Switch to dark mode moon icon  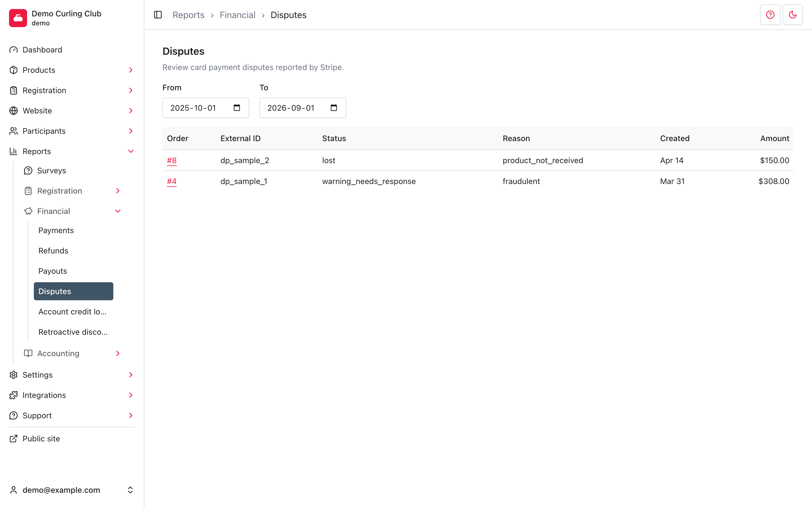point(793,15)
